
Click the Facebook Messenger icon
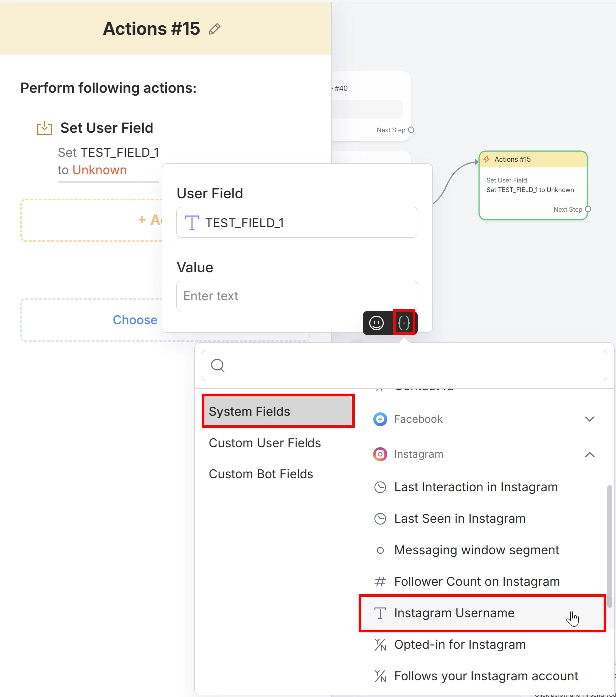click(x=380, y=419)
